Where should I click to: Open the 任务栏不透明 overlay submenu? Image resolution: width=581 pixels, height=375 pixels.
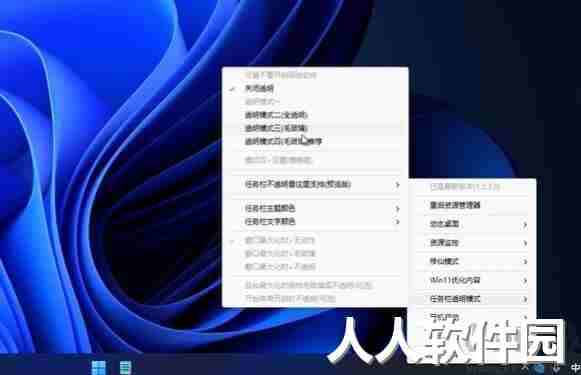pos(315,184)
